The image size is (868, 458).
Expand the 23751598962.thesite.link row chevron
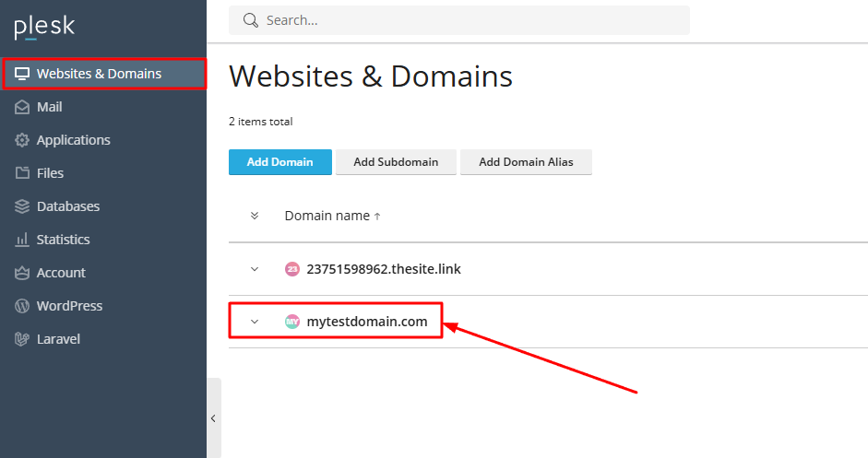(x=255, y=269)
